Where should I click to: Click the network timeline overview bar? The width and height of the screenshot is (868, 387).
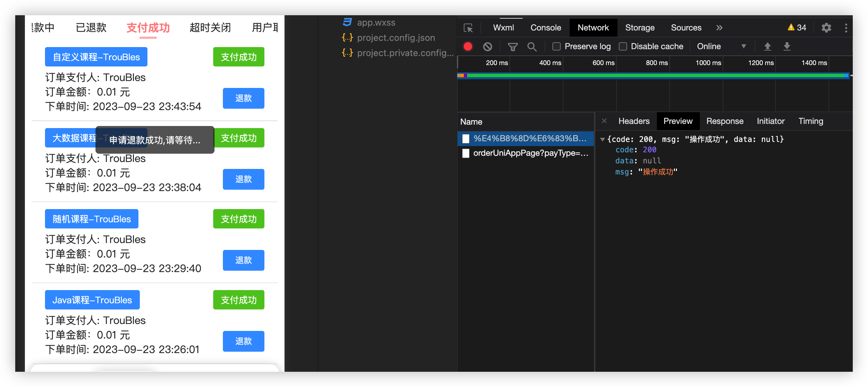[654, 75]
